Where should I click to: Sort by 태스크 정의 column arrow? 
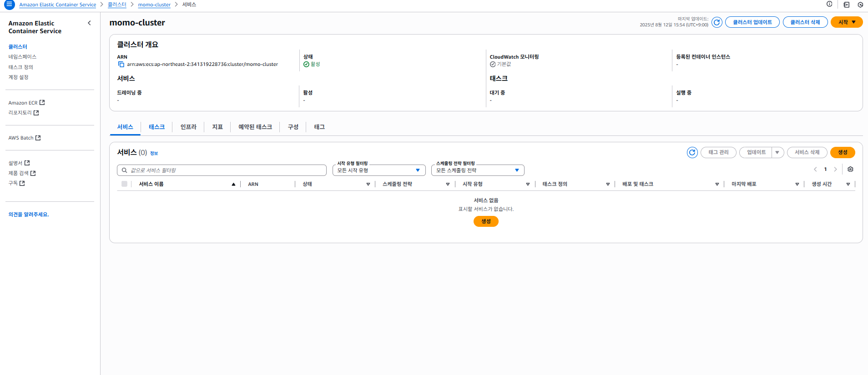click(x=608, y=184)
